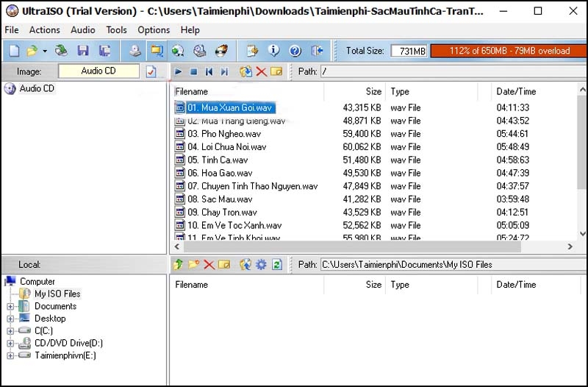Expand the Documents tree node

[10, 306]
